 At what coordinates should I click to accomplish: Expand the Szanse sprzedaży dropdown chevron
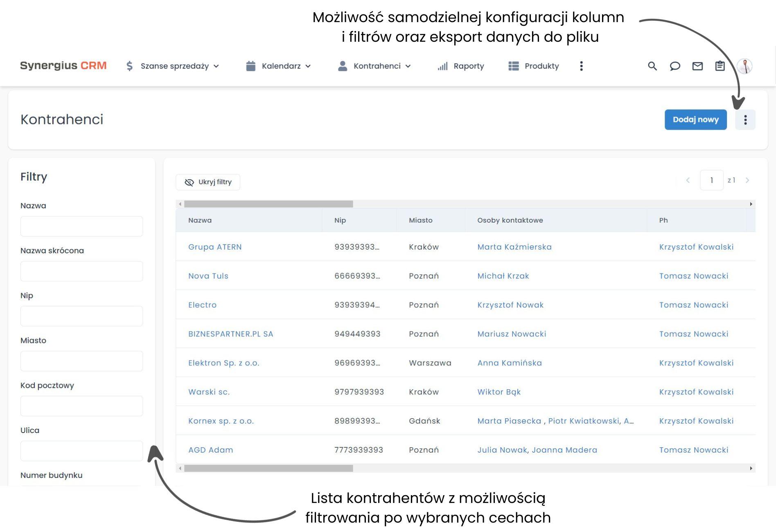[216, 66]
